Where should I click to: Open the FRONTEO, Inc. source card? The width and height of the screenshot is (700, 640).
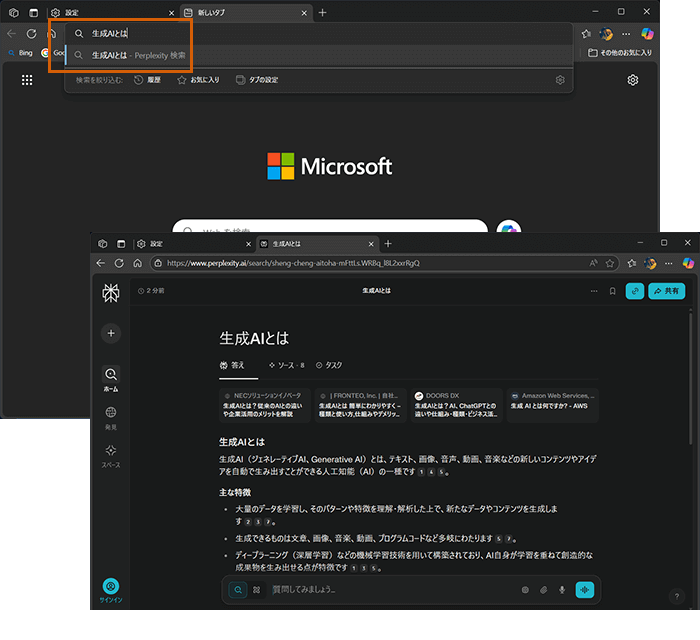pos(361,405)
